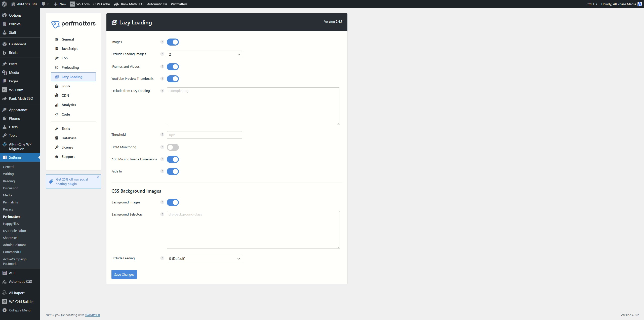Screen dimensions: 644x320
Task: Click the help icon next to Fade In
Action: click(162, 171)
